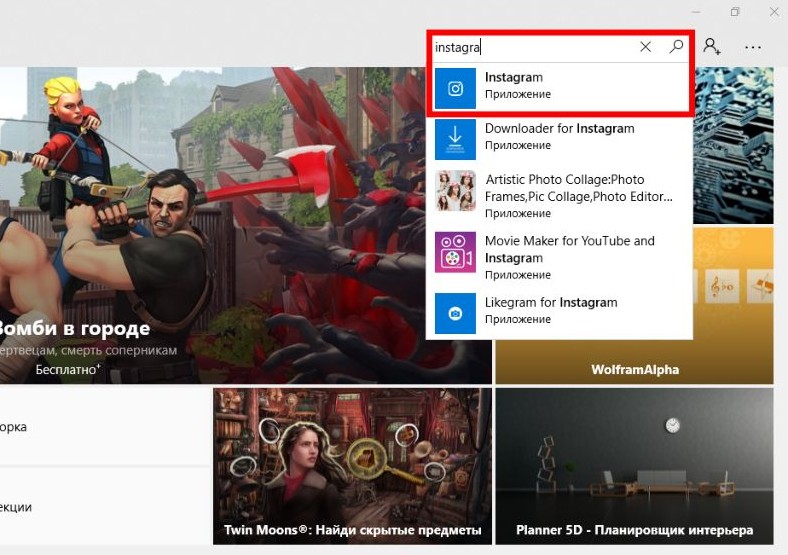
Task: Select the Instagram suggestion in results
Action: [x=559, y=88]
